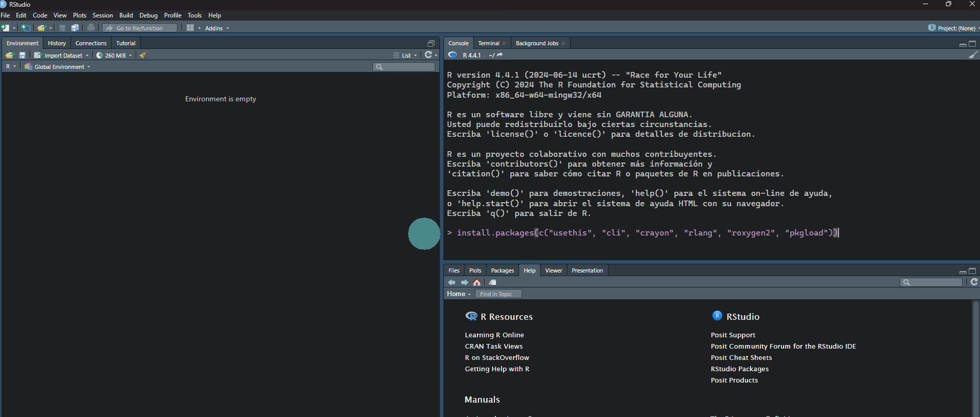Expand the Addins dropdown menu
This screenshot has height=417, width=980.
tap(217, 28)
